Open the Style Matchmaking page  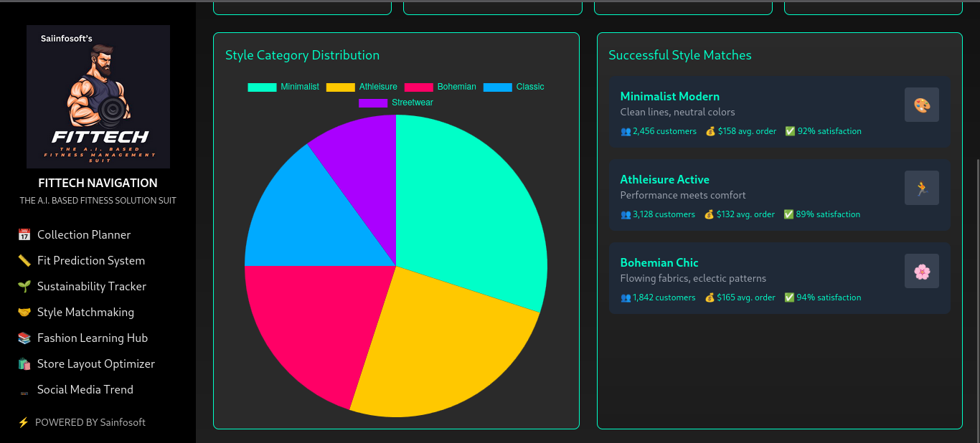point(85,313)
